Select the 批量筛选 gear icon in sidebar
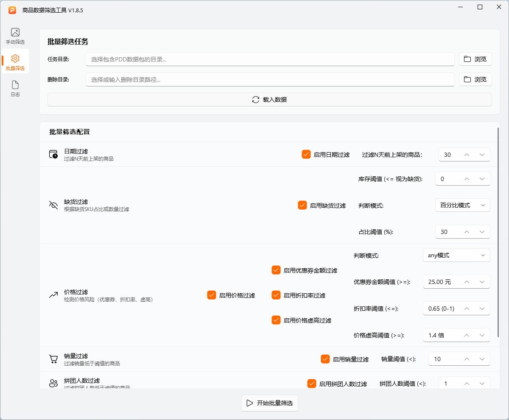 click(x=15, y=58)
